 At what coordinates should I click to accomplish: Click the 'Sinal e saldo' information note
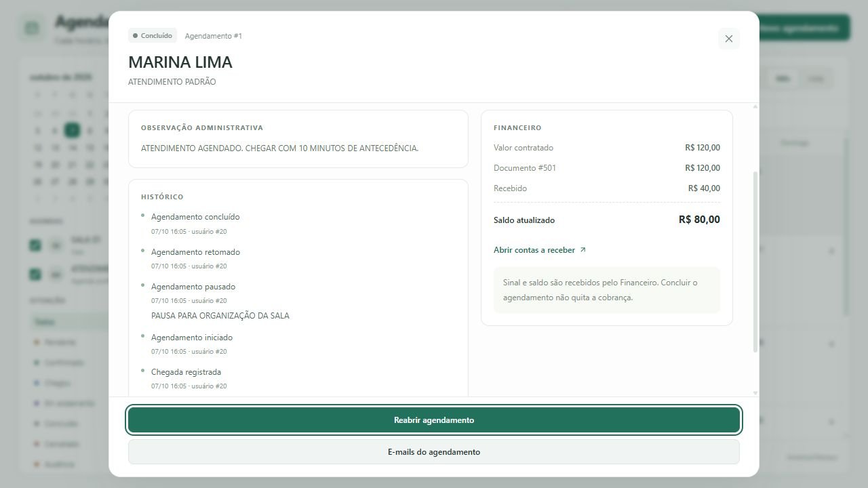click(607, 290)
